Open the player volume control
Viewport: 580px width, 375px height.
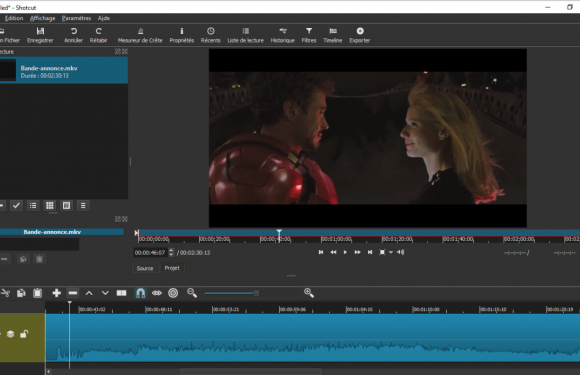(x=401, y=252)
